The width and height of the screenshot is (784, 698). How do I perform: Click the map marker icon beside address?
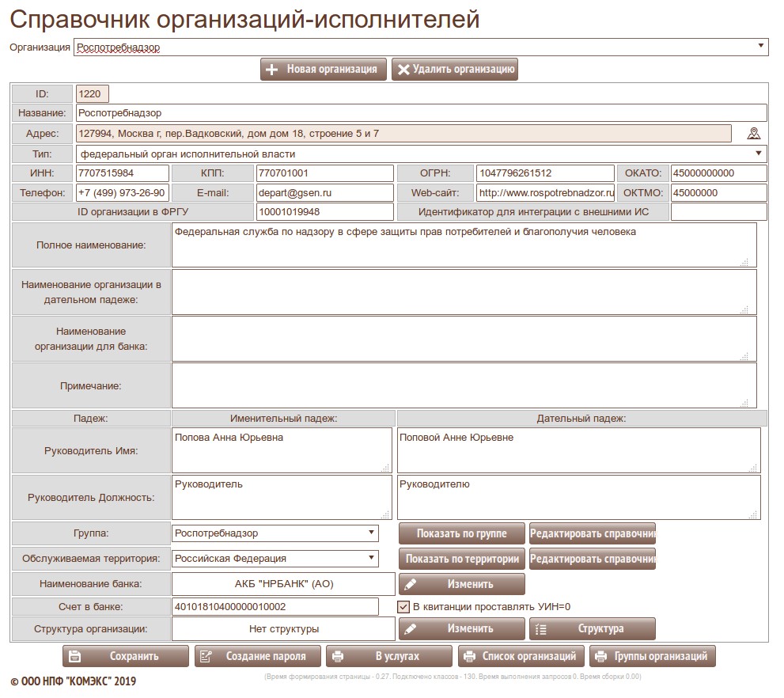pos(753,133)
